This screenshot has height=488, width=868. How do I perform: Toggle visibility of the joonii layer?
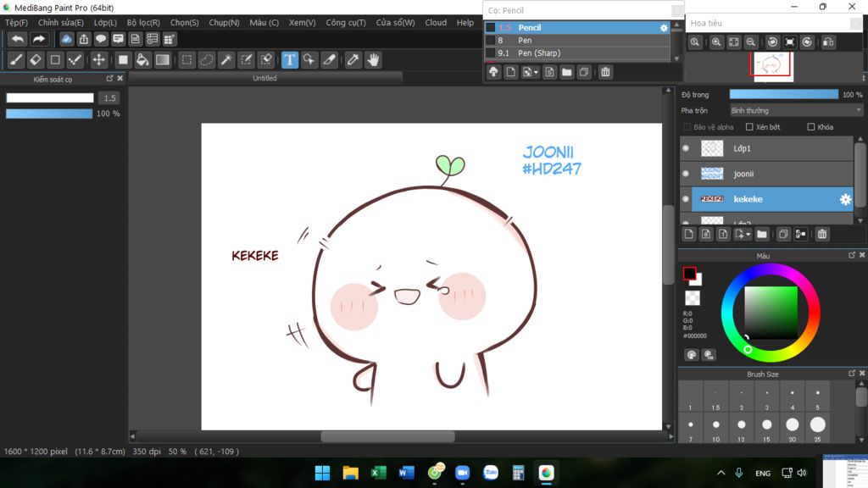click(x=686, y=174)
